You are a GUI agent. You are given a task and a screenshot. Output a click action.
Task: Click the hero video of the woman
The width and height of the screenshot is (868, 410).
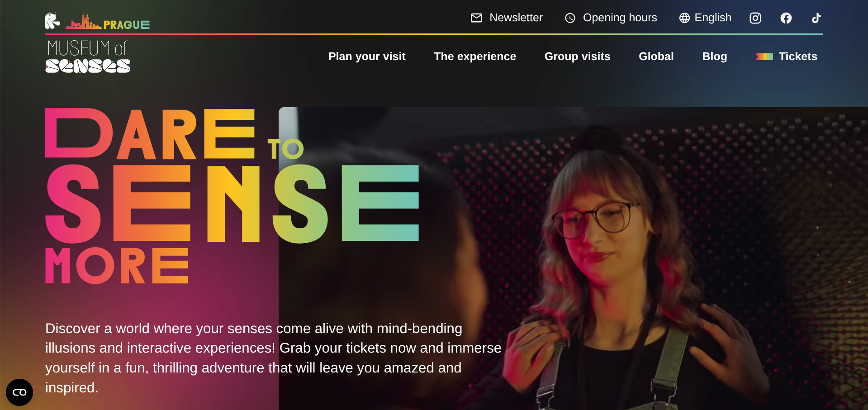pos(573,259)
